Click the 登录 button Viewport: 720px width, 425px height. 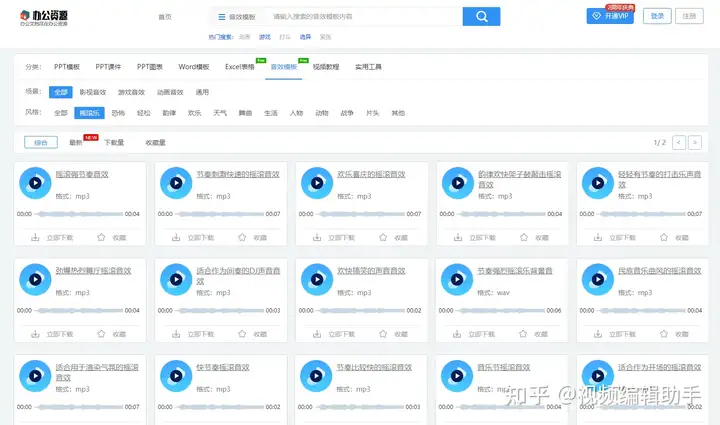tap(657, 16)
